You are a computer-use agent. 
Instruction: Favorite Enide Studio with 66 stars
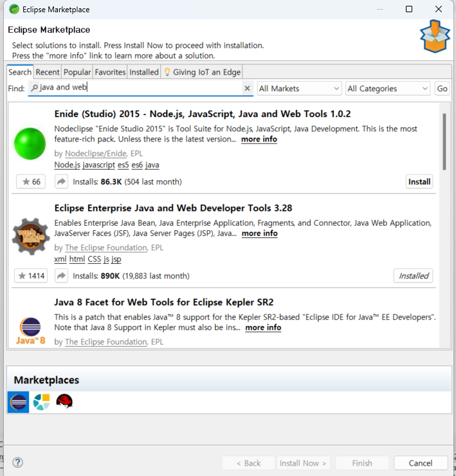pyautogui.click(x=31, y=181)
